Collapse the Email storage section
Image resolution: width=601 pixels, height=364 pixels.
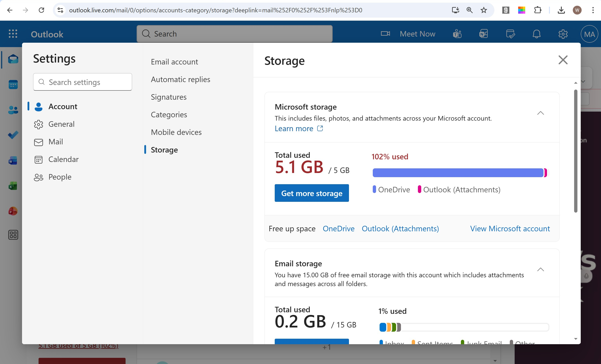pos(540,269)
